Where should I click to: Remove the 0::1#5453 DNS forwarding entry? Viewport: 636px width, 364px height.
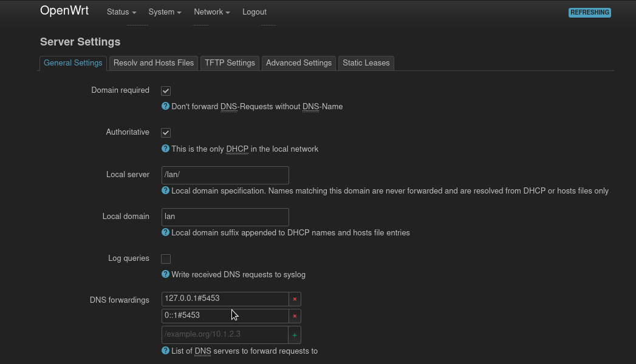295,316
